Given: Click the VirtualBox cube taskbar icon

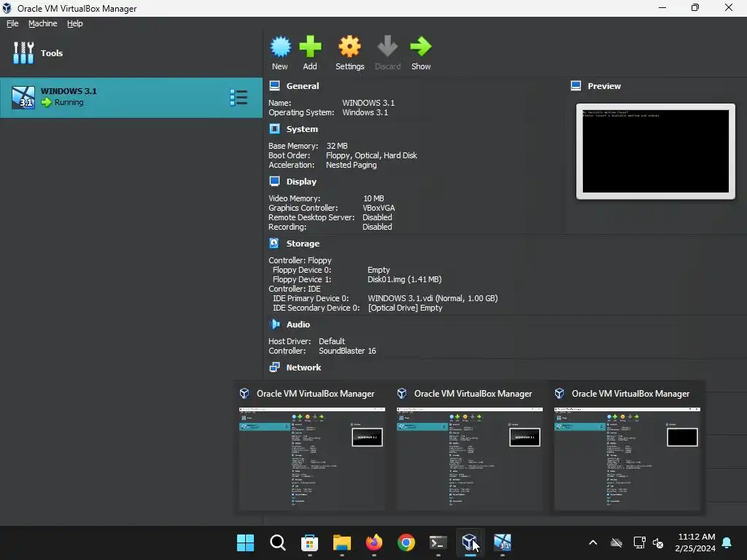Looking at the screenshot, I should coord(471,542).
